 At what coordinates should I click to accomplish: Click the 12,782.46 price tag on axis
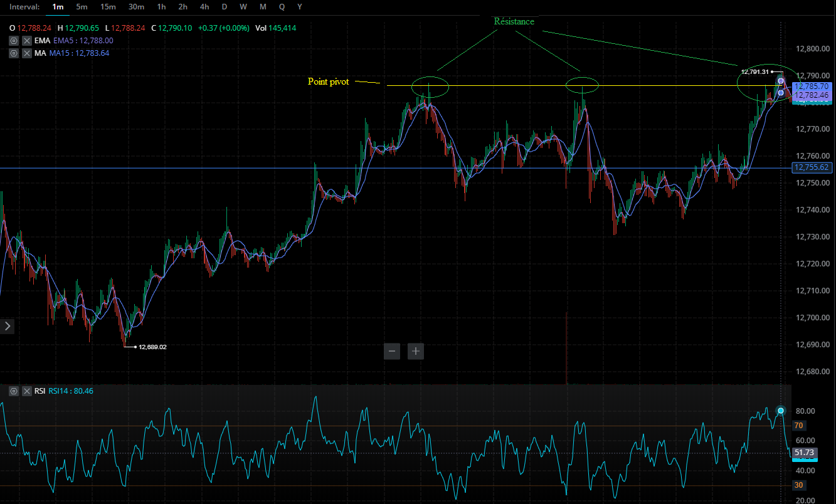(812, 95)
